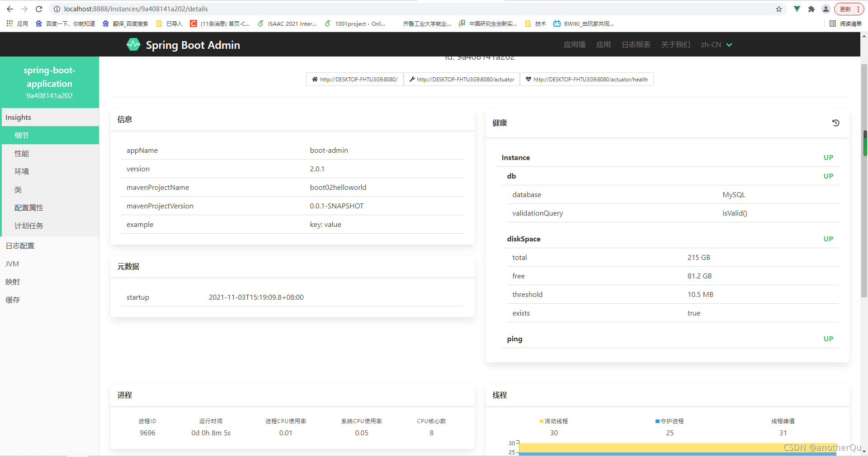The image size is (868, 457).
Task: Click the mavenProjectName value boot02helloworld
Action: (338, 187)
